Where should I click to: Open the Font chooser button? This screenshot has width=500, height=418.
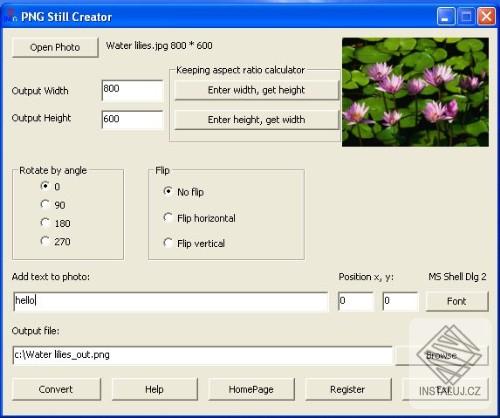(x=457, y=301)
